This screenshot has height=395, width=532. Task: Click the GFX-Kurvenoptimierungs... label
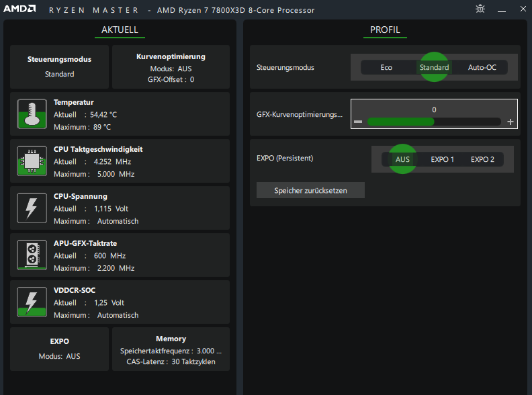300,114
